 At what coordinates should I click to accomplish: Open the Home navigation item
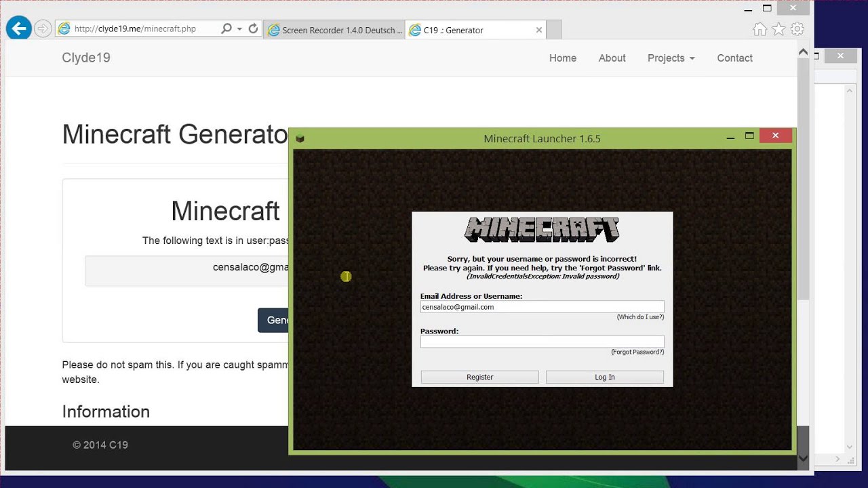(563, 58)
